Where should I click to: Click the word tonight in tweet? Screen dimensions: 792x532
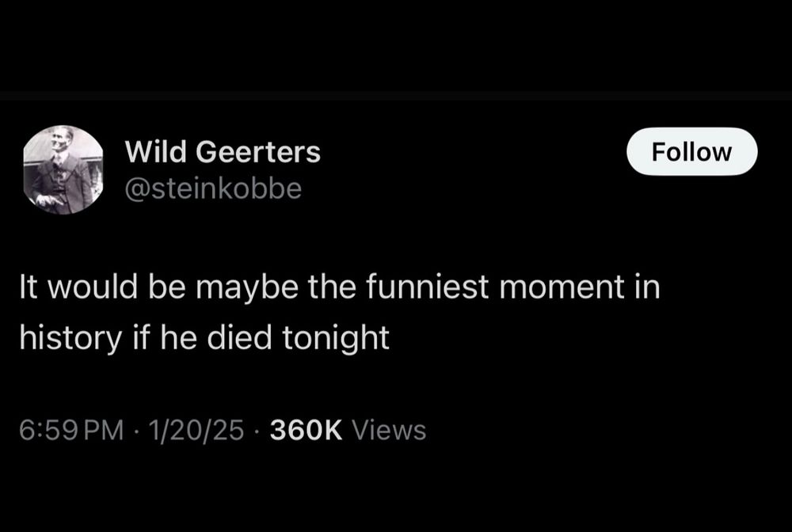pos(336,339)
